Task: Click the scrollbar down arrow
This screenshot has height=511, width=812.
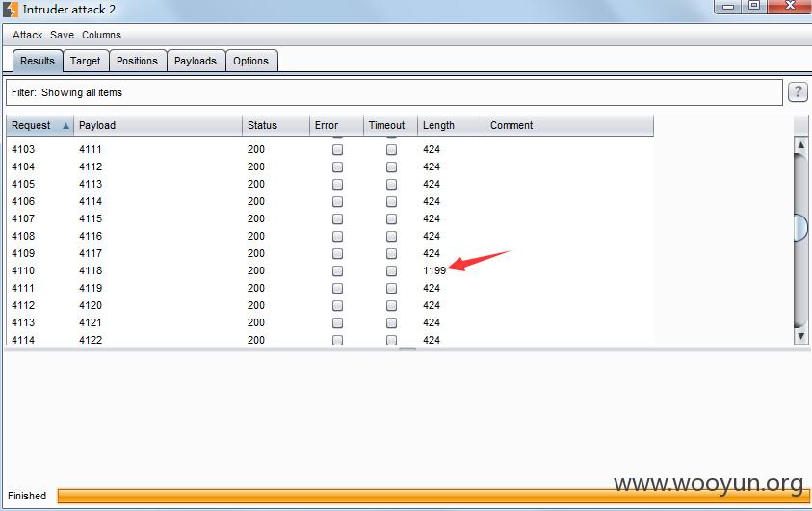Action: pos(800,336)
